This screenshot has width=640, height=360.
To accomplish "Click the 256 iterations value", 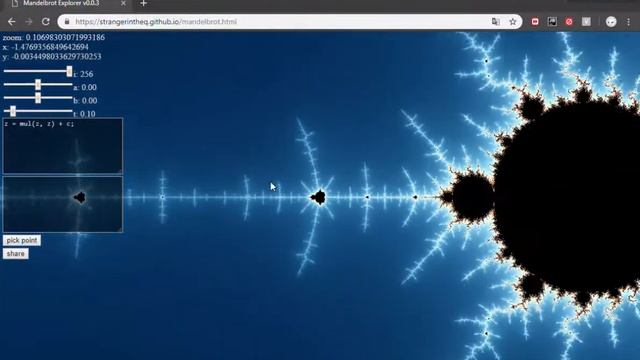I will [x=87, y=74].
